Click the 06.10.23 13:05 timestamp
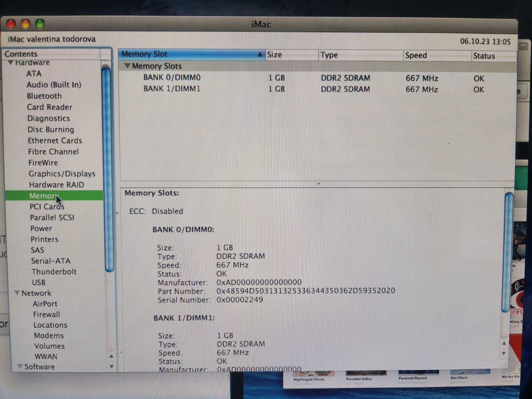This screenshot has width=532, height=399. pos(485,42)
